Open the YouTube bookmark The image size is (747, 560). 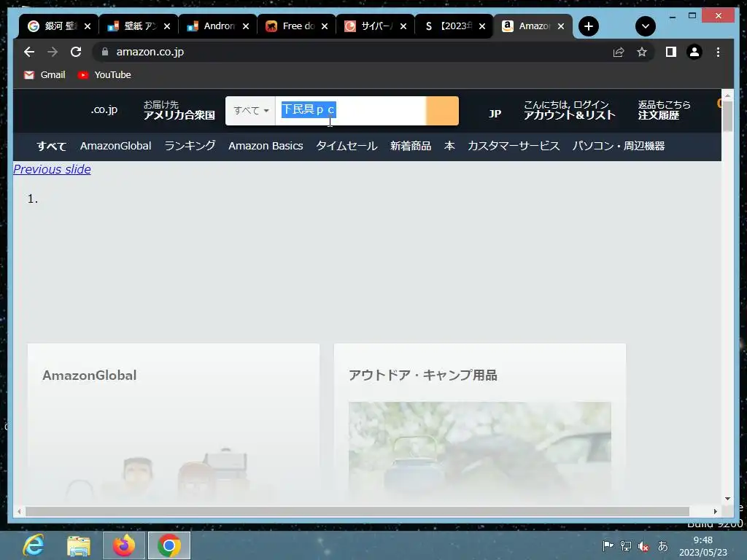coord(104,75)
